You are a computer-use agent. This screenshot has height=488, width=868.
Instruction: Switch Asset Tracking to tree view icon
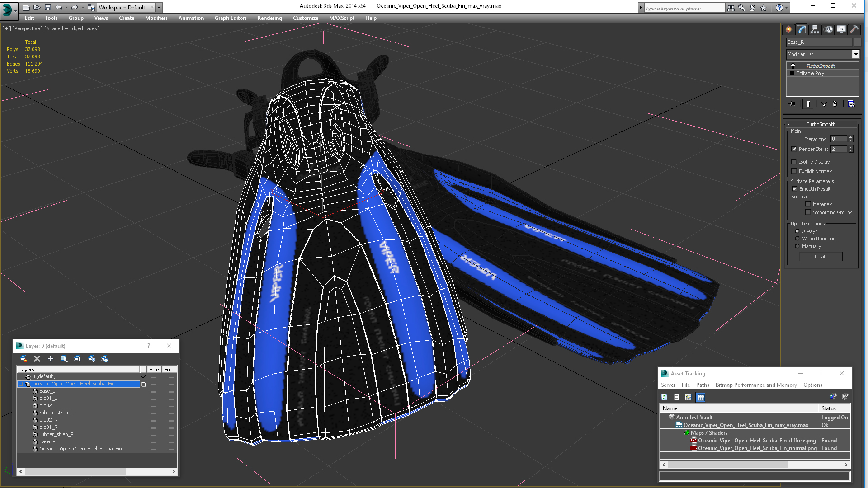[689, 397]
